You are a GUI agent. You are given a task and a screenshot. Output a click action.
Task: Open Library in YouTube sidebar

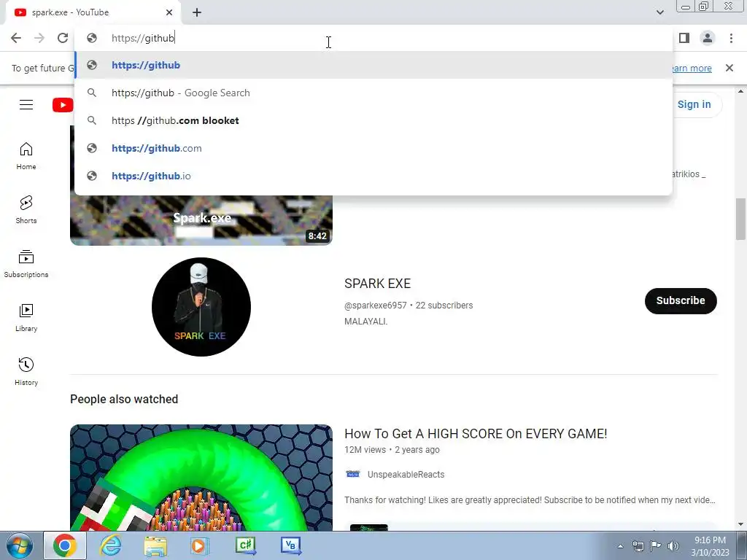[x=26, y=318]
